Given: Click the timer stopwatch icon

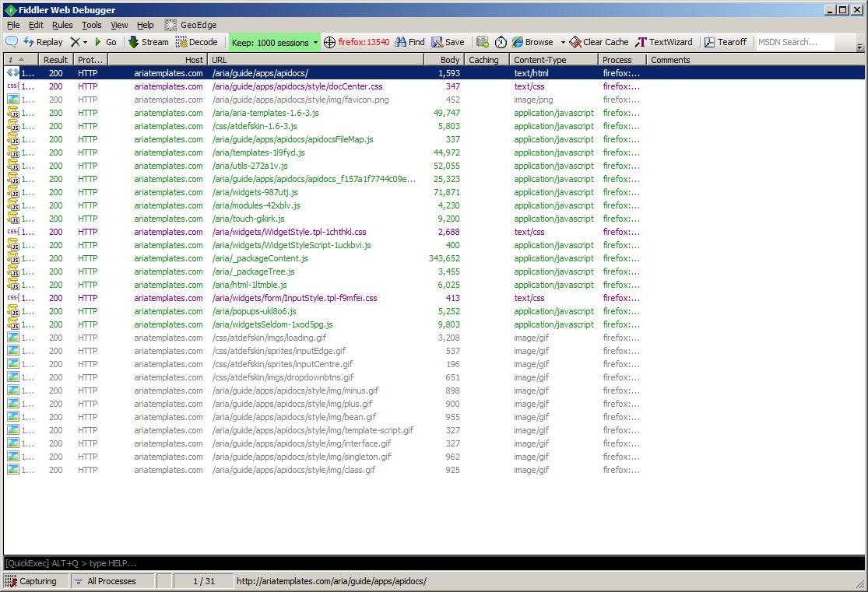Looking at the screenshot, I should (x=501, y=42).
